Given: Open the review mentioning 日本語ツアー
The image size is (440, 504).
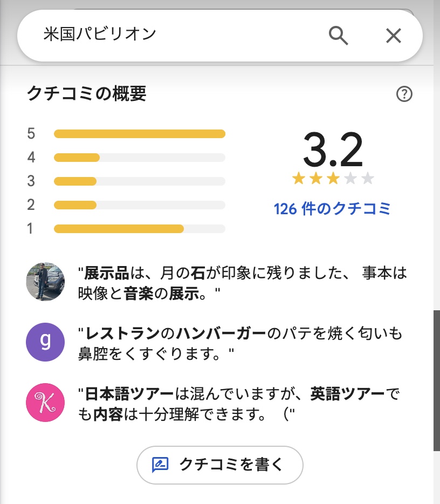Looking at the screenshot, I should coord(239,404).
